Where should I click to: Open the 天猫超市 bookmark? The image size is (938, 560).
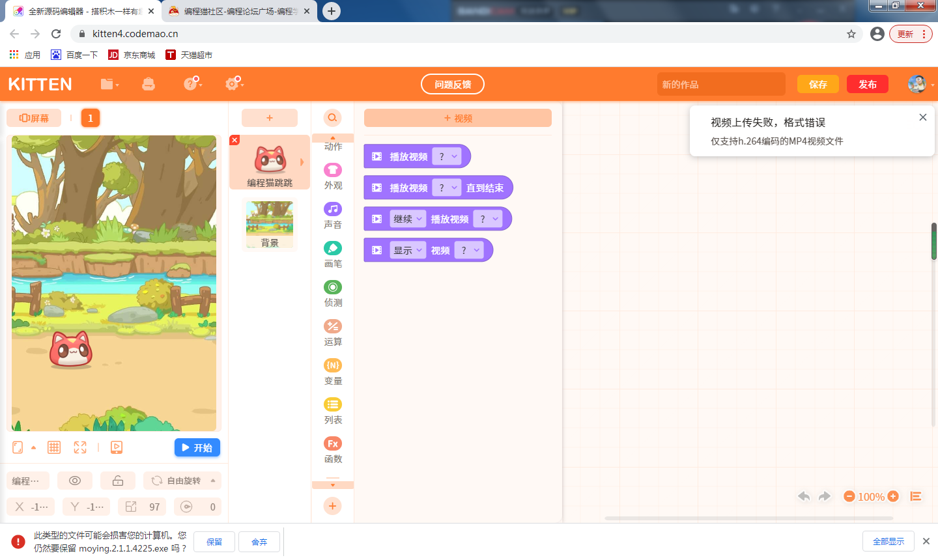tap(189, 55)
